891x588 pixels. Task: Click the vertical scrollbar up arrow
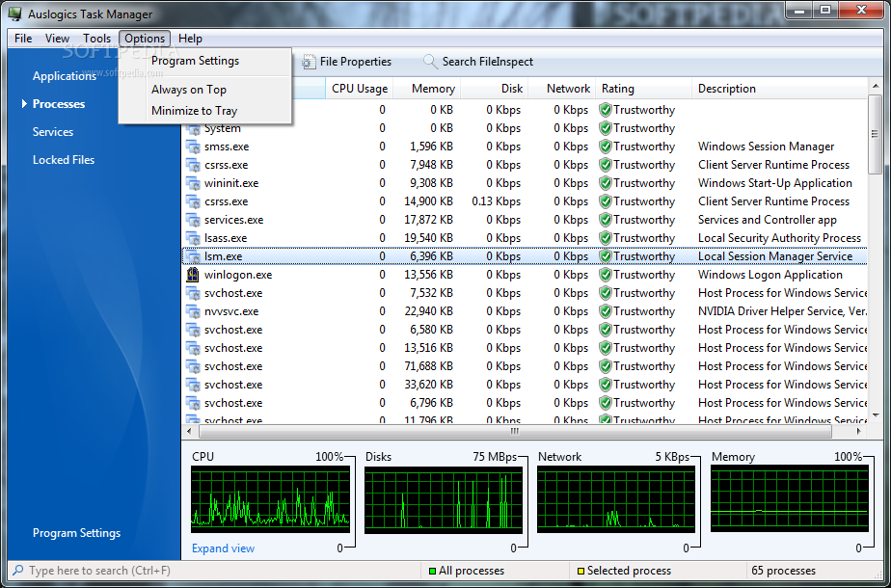click(876, 87)
